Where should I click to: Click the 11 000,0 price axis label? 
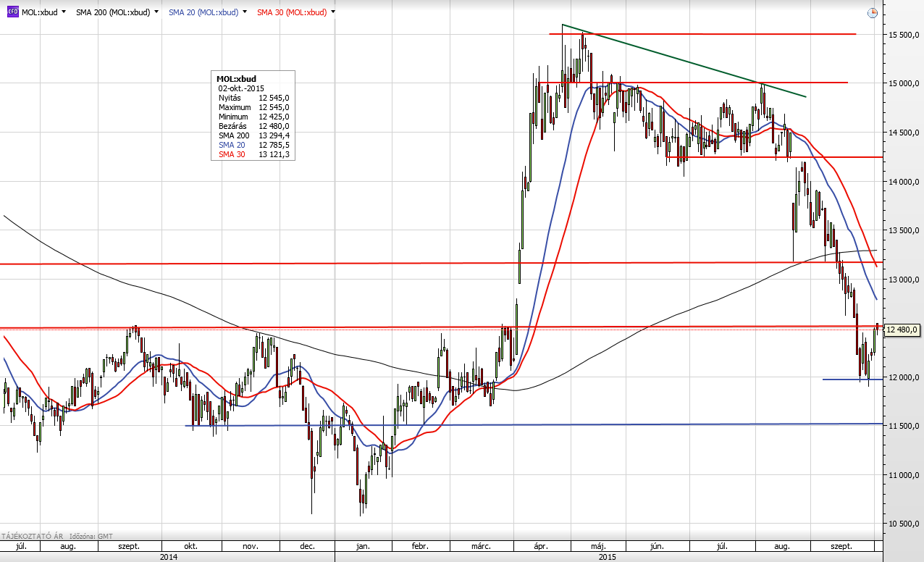pyautogui.click(x=904, y=475)
